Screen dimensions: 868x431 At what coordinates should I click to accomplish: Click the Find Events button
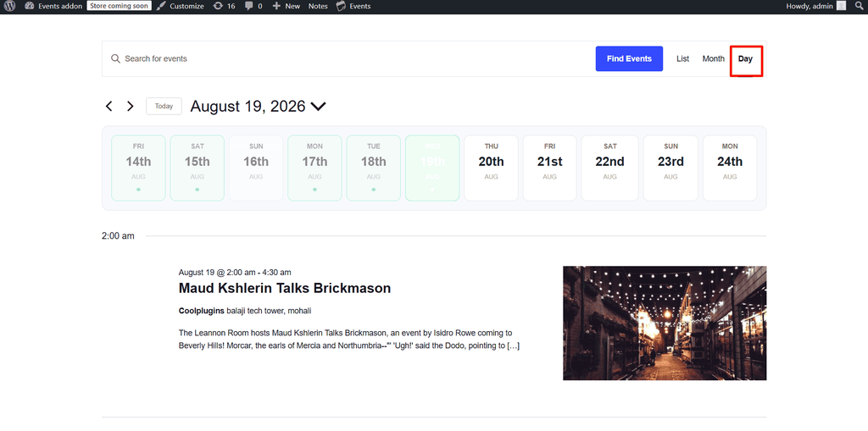tap(629, 58)
